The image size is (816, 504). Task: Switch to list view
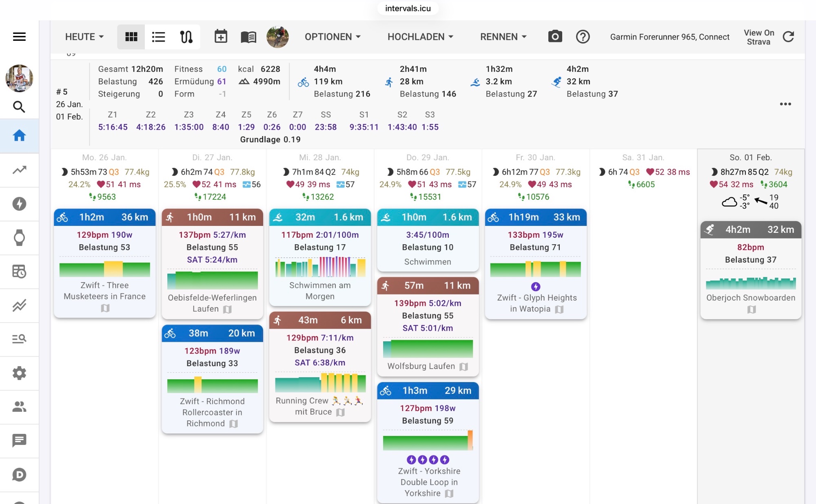[x=158, y=37]
